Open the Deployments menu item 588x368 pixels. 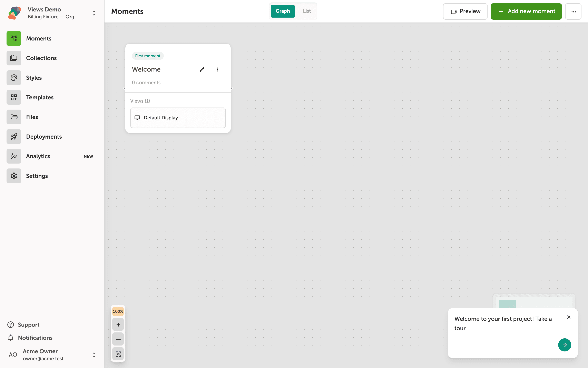tap(52, 137)
